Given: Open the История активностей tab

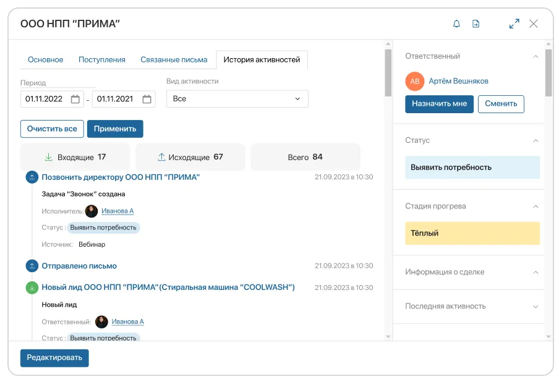Looking at the screenshot, I should pyautogui.click(x=260, y=59).
